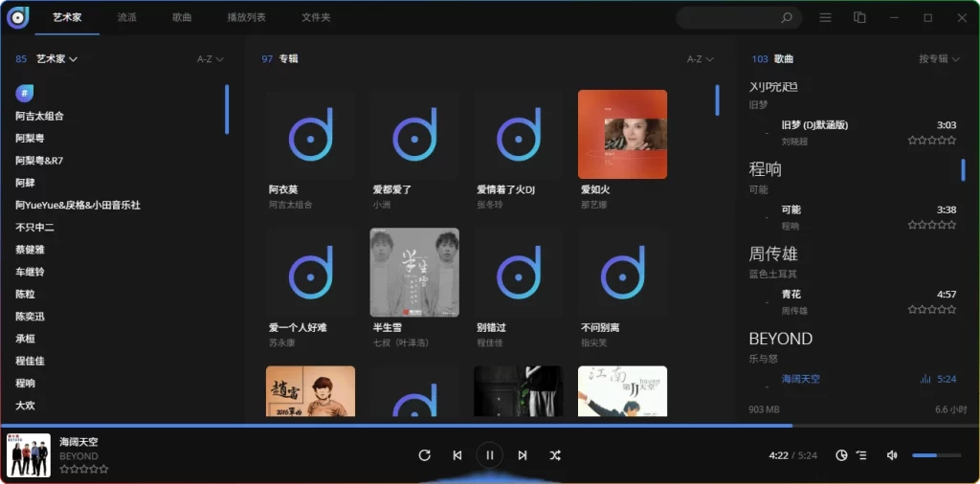Switch to the 播放列表 tab
The image size is (980, 484).
[246, 17]
